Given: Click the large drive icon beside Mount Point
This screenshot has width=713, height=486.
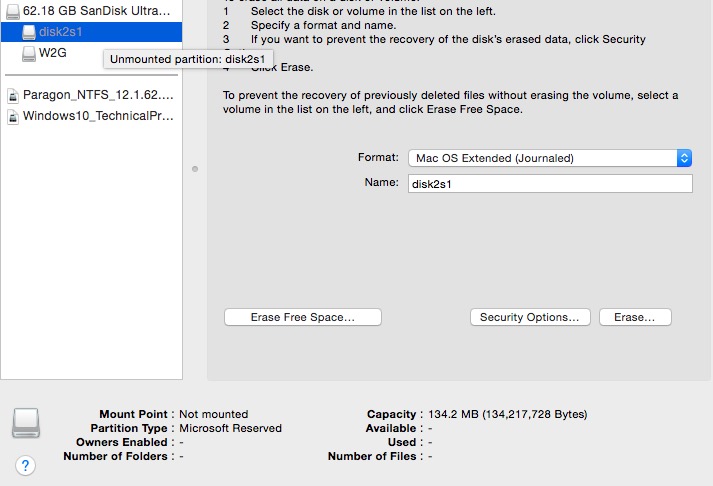Looking at the screenshot, I should pos(26,423).
